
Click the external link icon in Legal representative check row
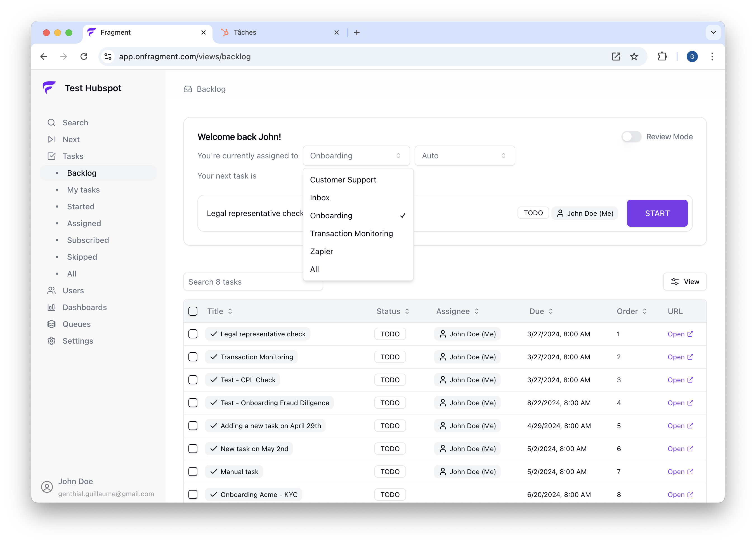690,334
